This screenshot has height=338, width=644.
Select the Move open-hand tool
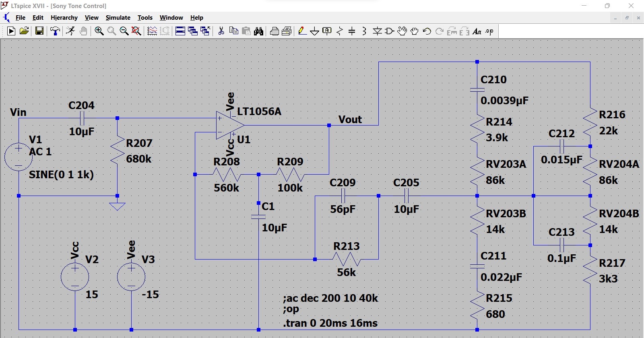tap(402, 31)
